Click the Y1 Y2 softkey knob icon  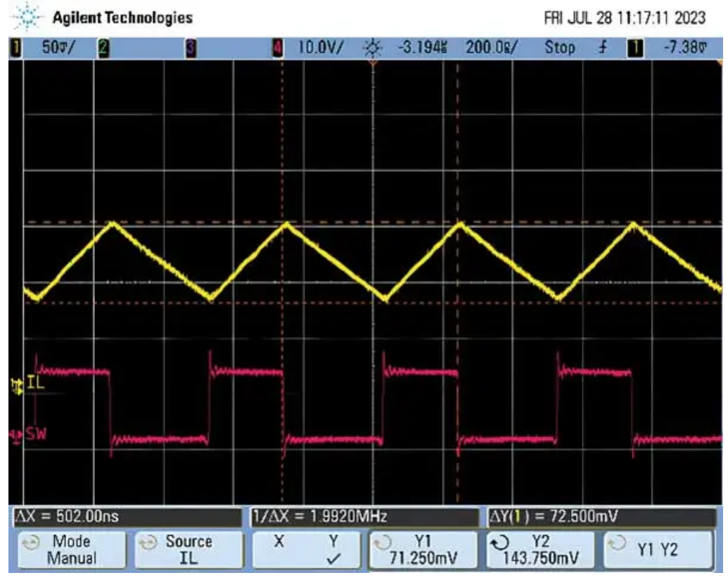click(x=617, y=543)
